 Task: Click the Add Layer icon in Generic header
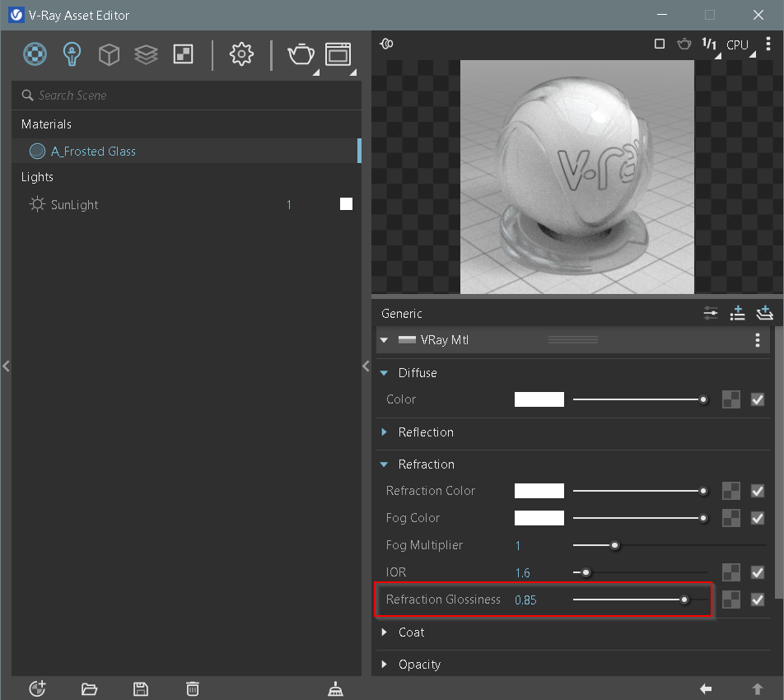pos(764,314)
